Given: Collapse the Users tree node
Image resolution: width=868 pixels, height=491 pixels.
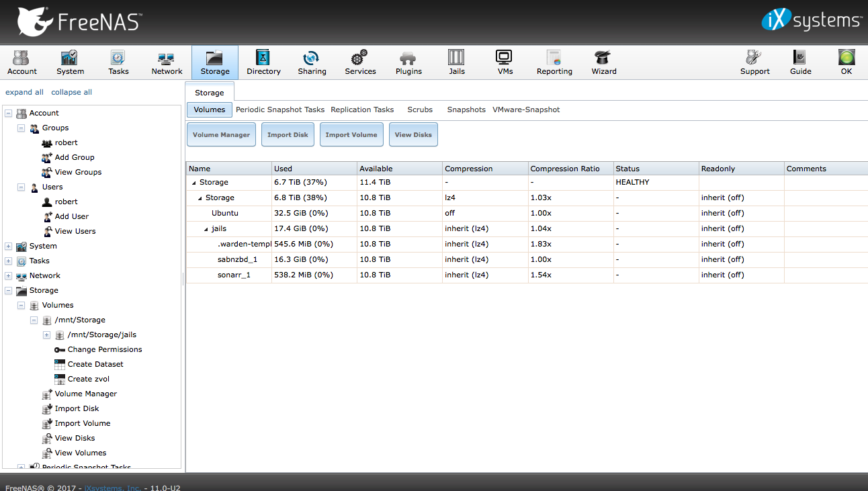Looking at the screenshot, I should point(21,187).
